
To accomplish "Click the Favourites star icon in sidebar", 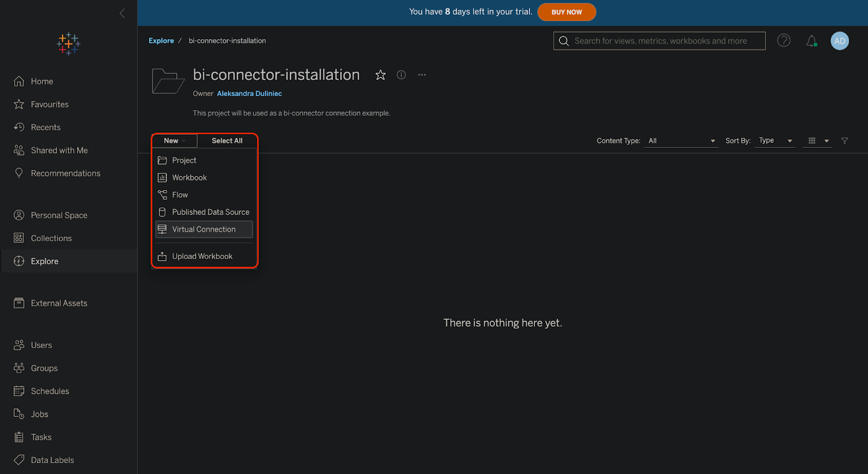I will point(19,104).
